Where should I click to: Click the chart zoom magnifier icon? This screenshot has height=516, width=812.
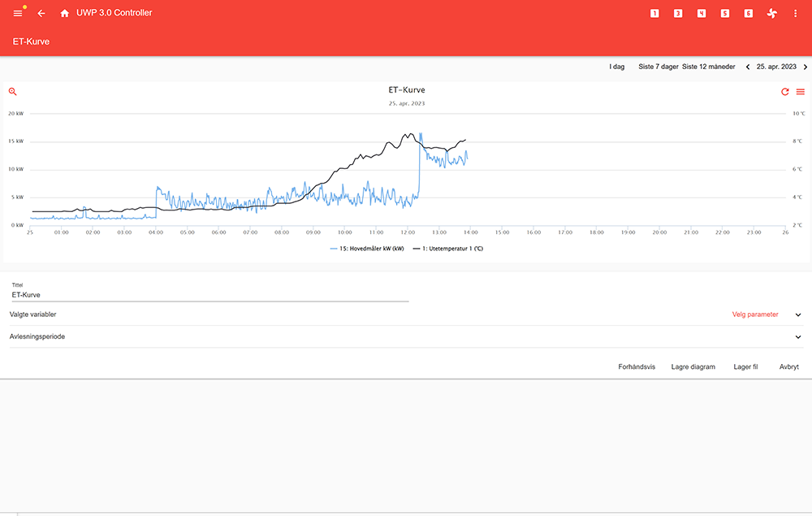click(13, 92)
